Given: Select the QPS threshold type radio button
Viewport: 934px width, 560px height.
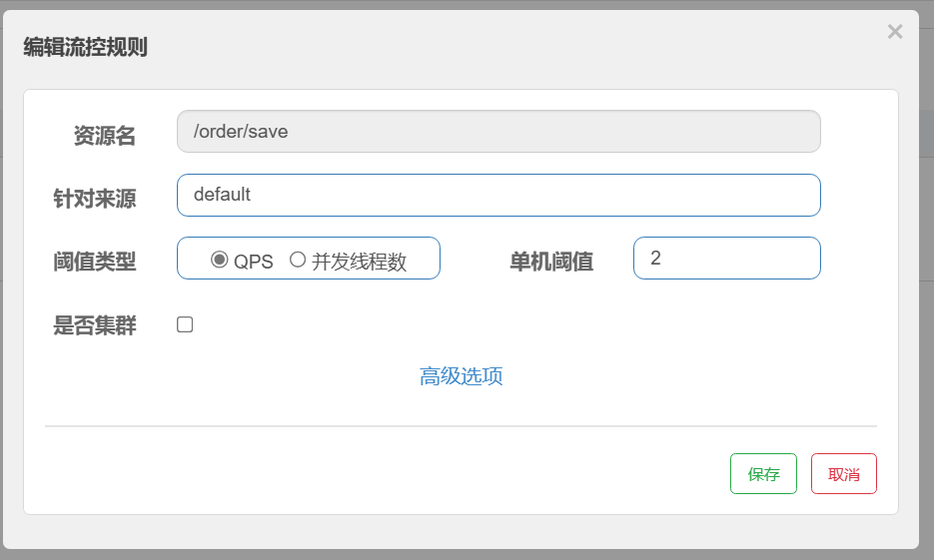Looking at the screenshot, I should click(x=220, y=260).
